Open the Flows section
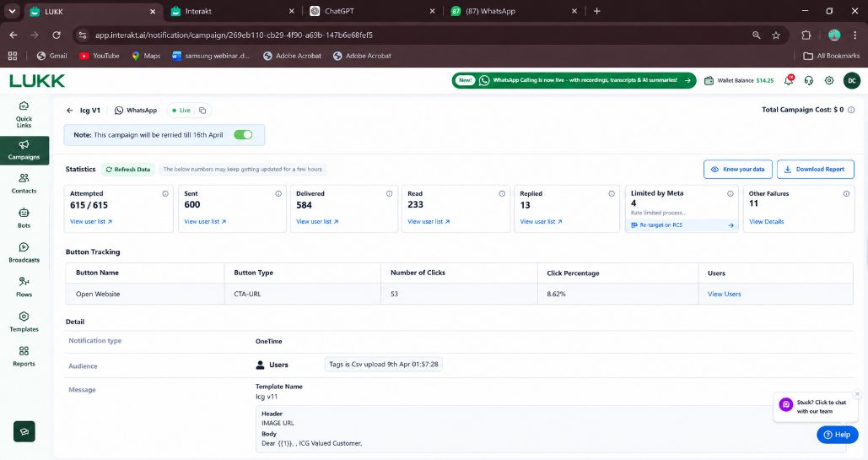 click(x=24, y=287)
